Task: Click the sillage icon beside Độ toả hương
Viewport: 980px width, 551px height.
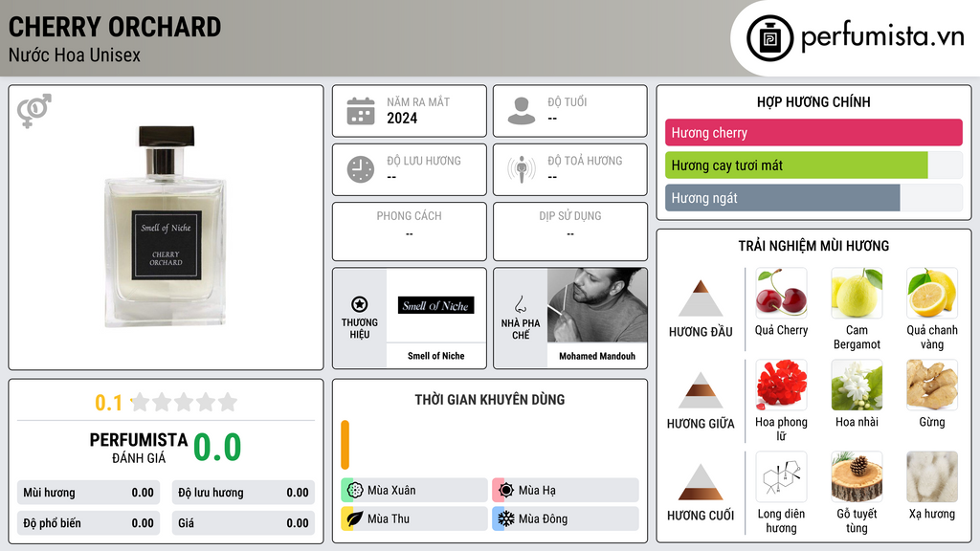Action: [522, 169]
